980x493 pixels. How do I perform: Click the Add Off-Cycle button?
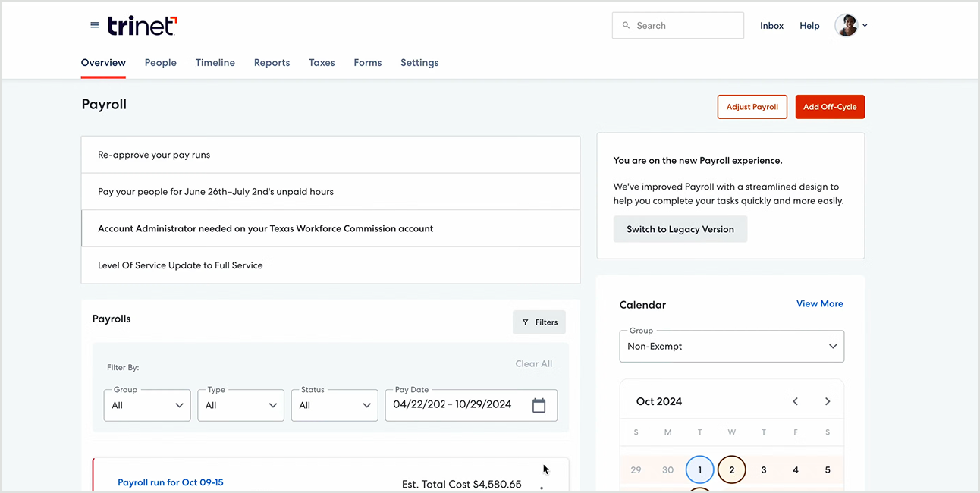[x=830, y=107]
